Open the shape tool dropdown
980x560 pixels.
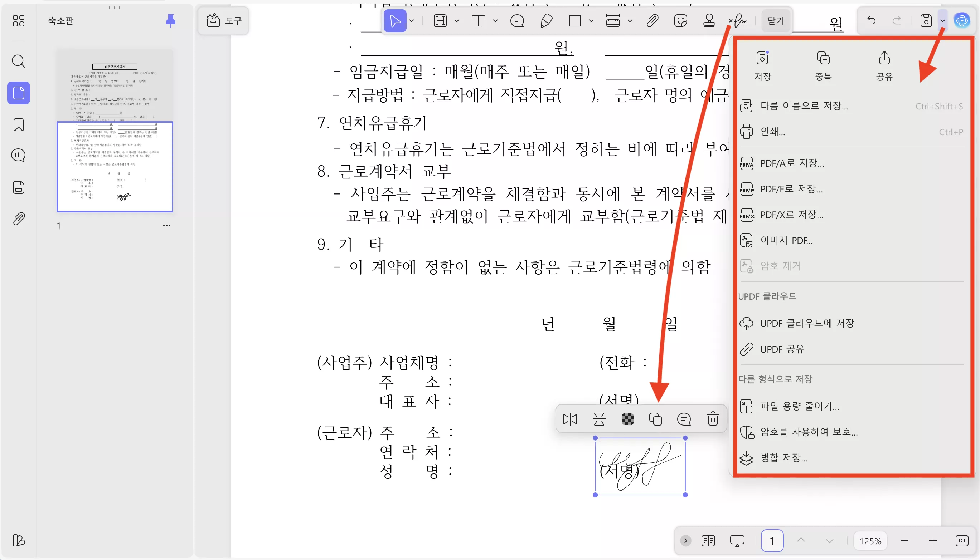point(592,21)
